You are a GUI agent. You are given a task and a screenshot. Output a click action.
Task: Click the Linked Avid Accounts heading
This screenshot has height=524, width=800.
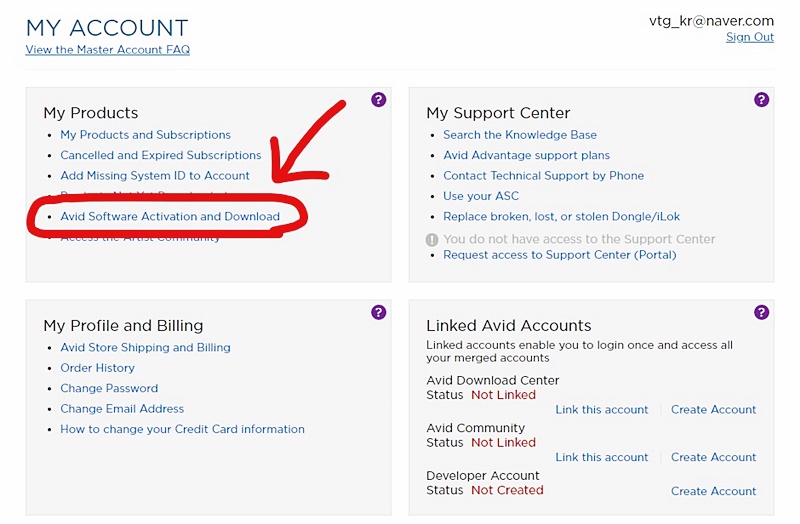[x=509, y=326]
